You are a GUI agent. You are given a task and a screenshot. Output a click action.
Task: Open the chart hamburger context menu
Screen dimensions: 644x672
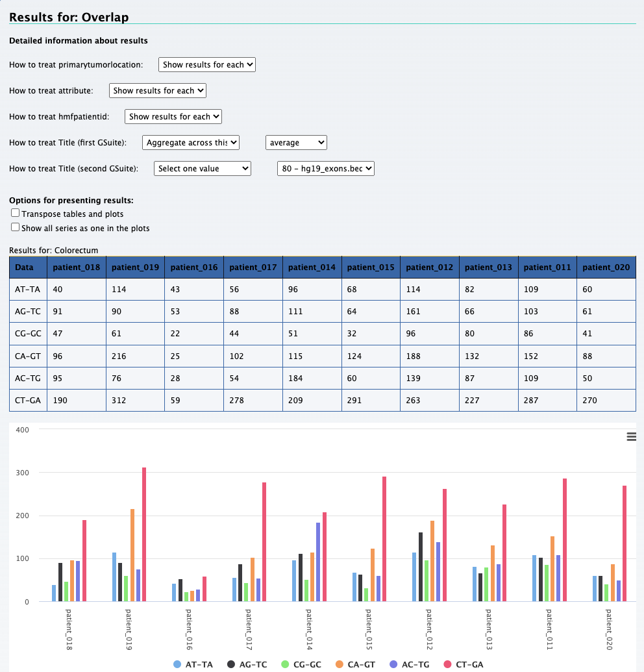pyautogui.click(x=631, y=437)
